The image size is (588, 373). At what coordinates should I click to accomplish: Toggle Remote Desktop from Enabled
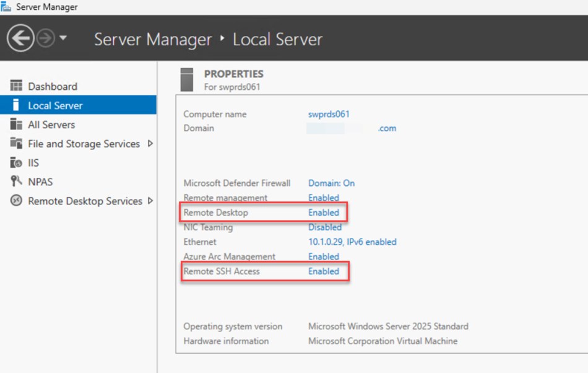323,212
